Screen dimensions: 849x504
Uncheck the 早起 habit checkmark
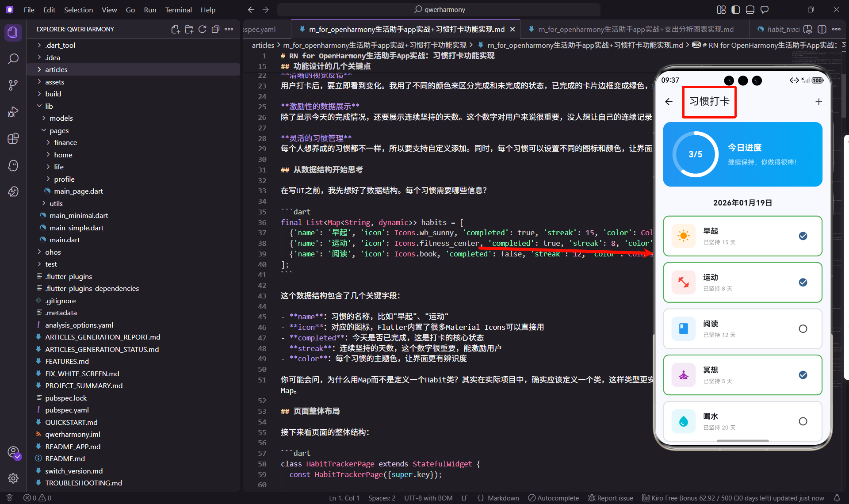[x=803, y=236]
